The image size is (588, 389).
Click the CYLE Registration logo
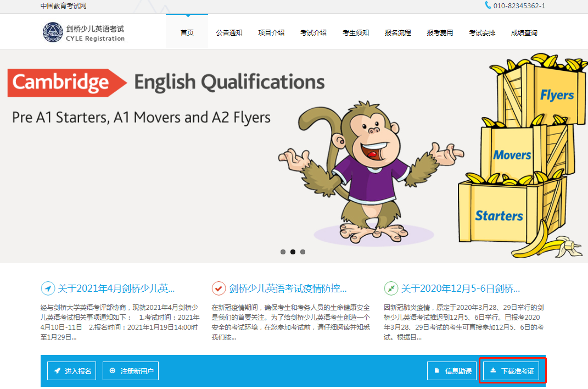click(x=84, y=32)
